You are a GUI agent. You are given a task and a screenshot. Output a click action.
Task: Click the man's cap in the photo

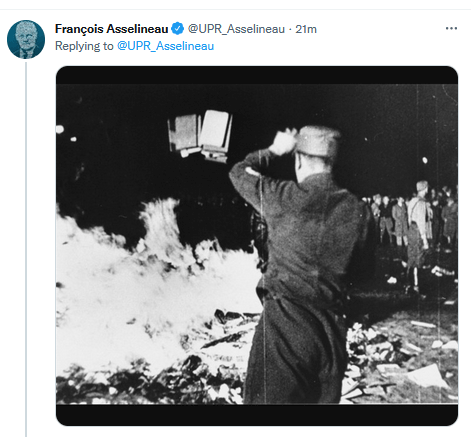318,141
